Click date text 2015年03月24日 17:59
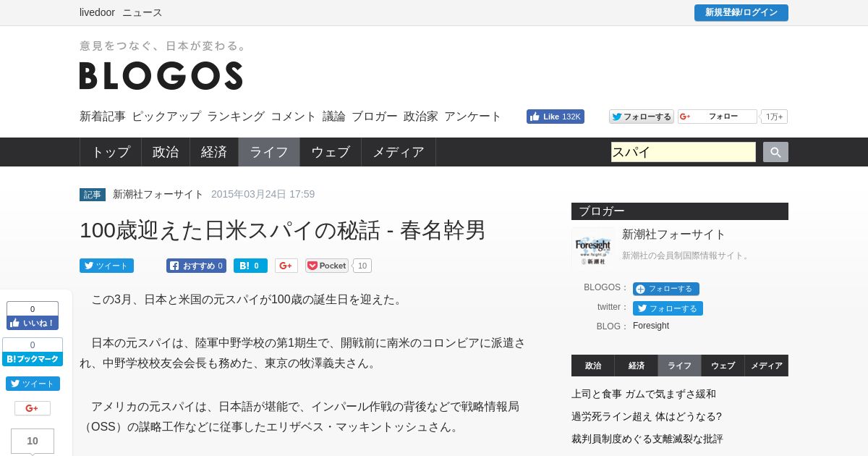 (263, 194)
